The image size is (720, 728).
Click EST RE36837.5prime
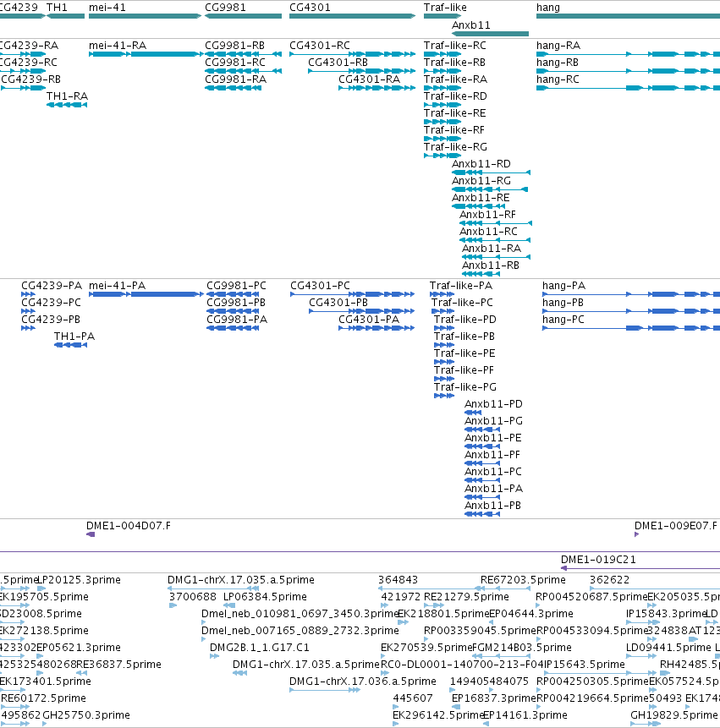119,665
